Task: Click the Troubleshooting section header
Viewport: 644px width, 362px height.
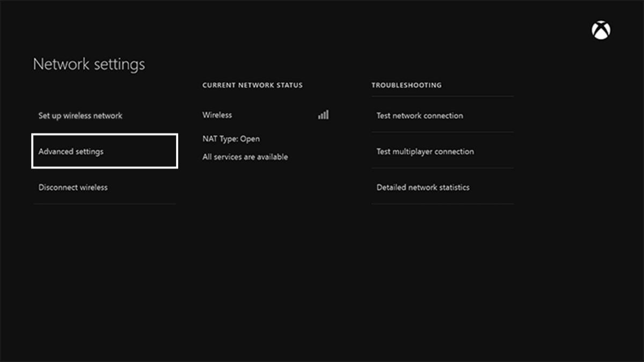Action: (x=407, y=85)
